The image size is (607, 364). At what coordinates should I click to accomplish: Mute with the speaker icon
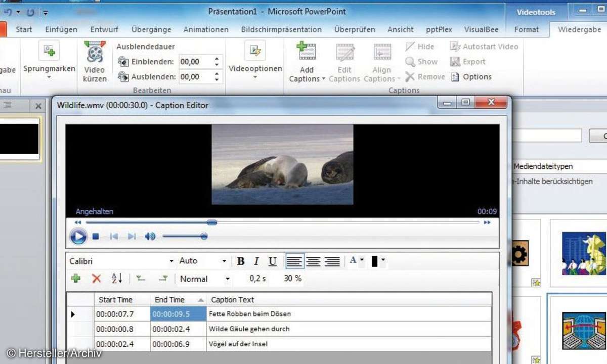click(x=150, y=236)
